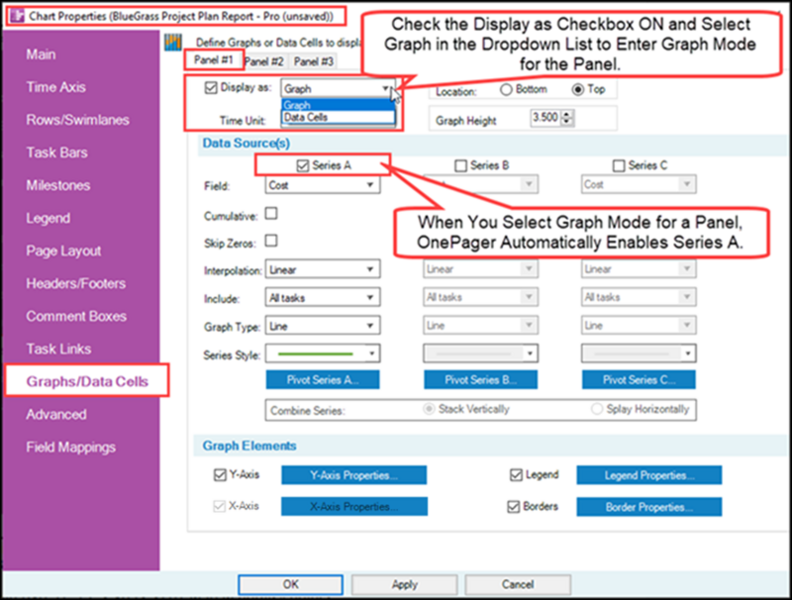
Task: Toggle the Series A checkbox
Action: point(303,166)
